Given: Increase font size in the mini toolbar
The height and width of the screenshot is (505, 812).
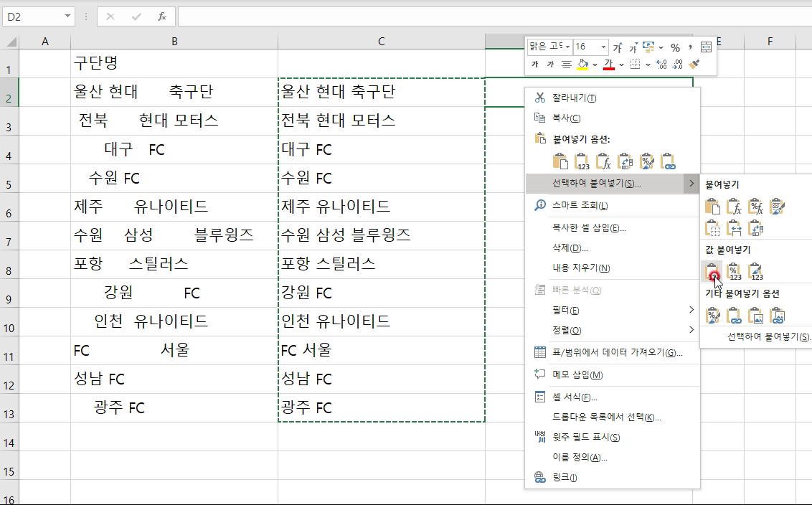Looking at the screenshot, I should (618, 47).
